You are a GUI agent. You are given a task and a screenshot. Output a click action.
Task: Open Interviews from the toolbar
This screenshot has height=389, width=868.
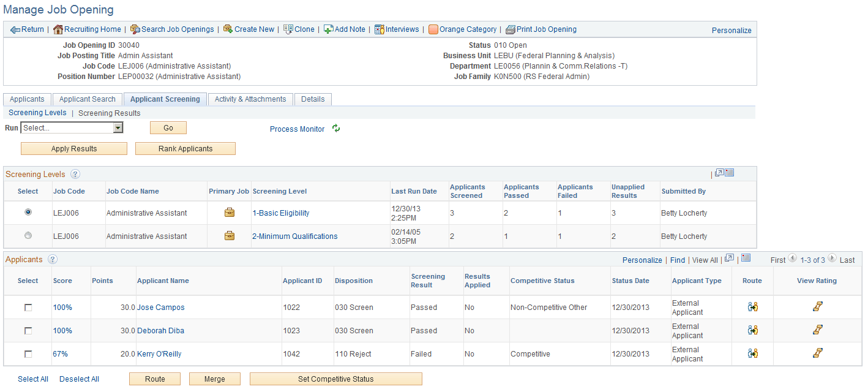coord(397,29)
